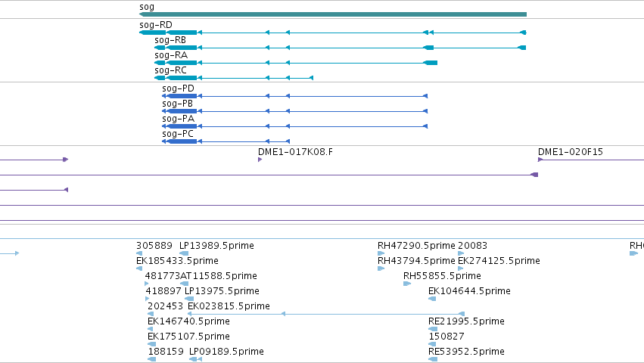Viewport: 644px width, 363px height.
Task: Click EST label 481773
Action: pos(163,276)
